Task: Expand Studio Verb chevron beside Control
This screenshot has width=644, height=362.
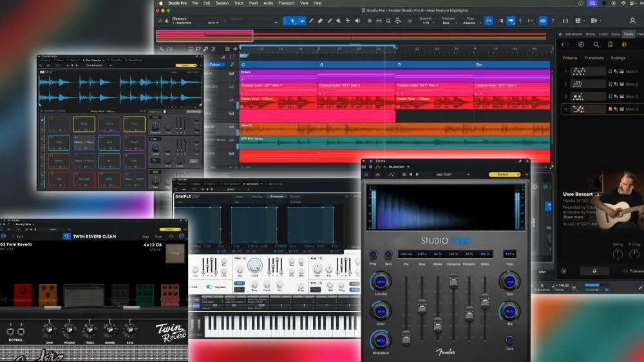Action: (526, 175)
